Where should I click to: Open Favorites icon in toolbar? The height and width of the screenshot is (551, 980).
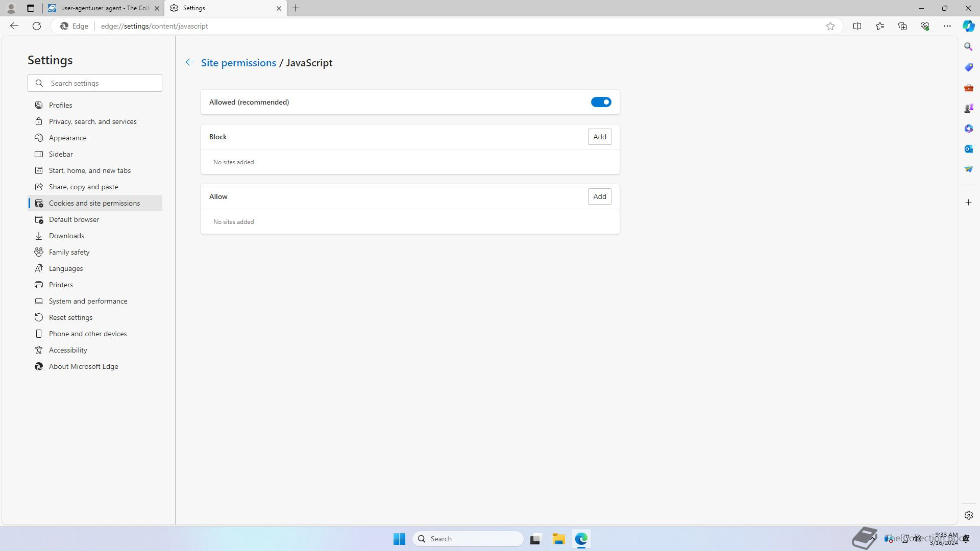click(x=879, y=26)
